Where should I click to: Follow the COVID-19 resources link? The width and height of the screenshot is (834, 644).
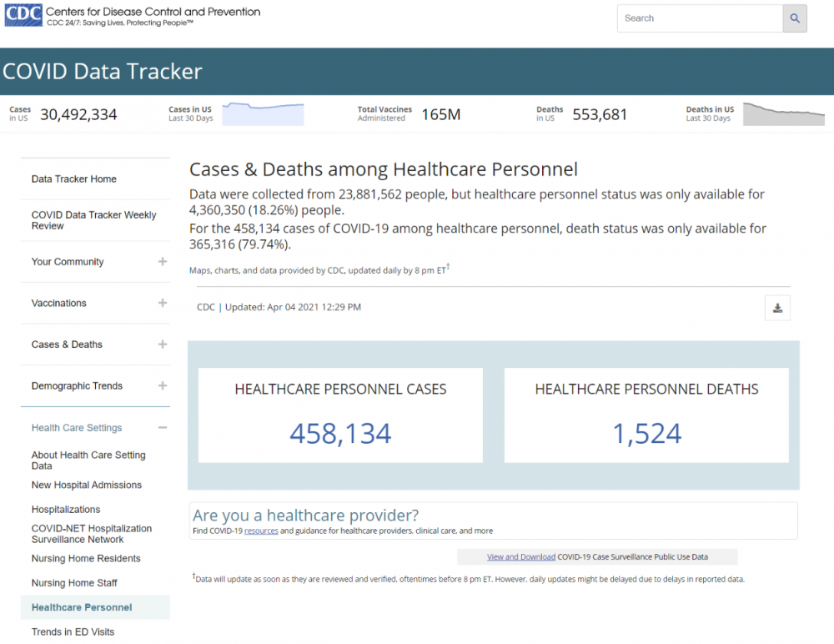[261, 531]
